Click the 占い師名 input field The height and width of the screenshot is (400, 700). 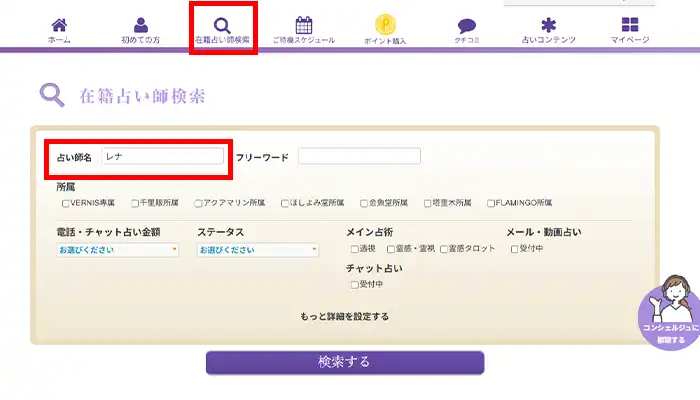162,157
